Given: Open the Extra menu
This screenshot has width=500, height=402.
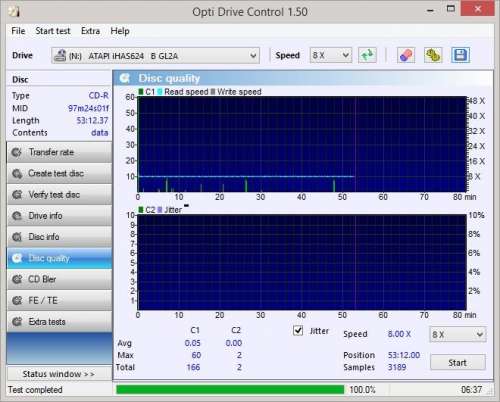Looking at the screenshot, I should click(90, 31).
